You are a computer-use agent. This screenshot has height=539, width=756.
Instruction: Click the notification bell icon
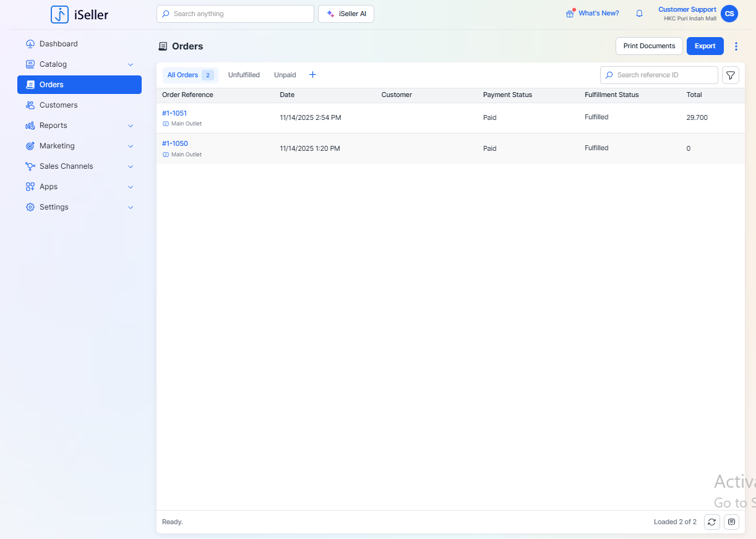point(640,14)
